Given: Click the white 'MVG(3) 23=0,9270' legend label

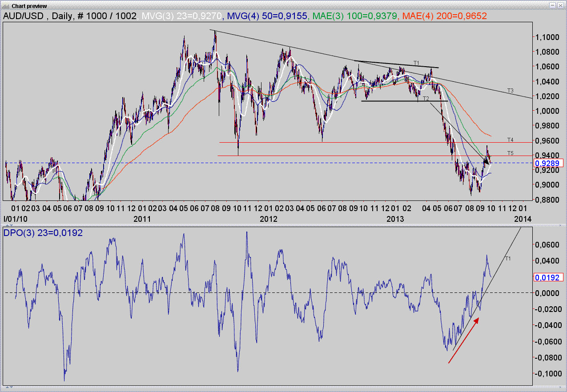Looking at the screenshot, I should tap(182, 16).
